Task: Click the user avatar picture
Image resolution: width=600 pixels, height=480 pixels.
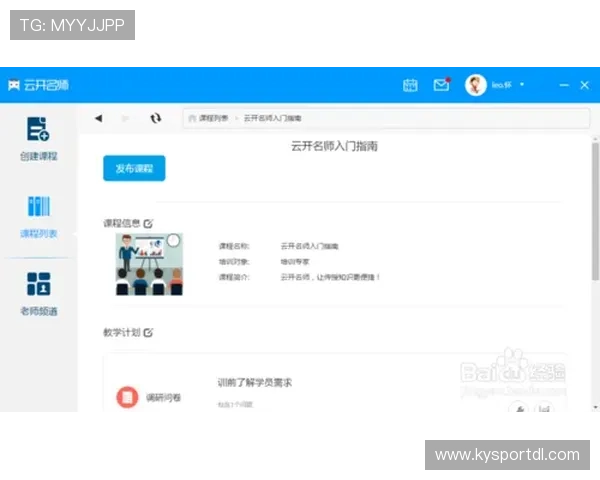Action: (476, 85)
